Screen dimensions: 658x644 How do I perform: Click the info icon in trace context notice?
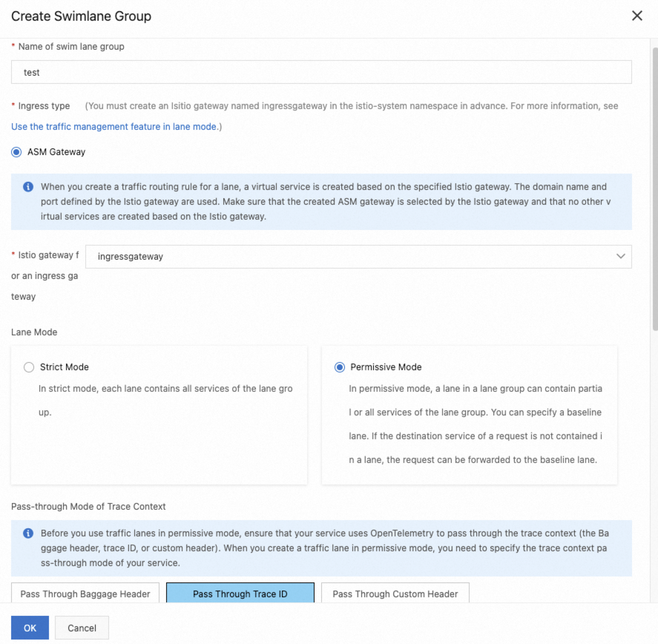tap(28, 533)
